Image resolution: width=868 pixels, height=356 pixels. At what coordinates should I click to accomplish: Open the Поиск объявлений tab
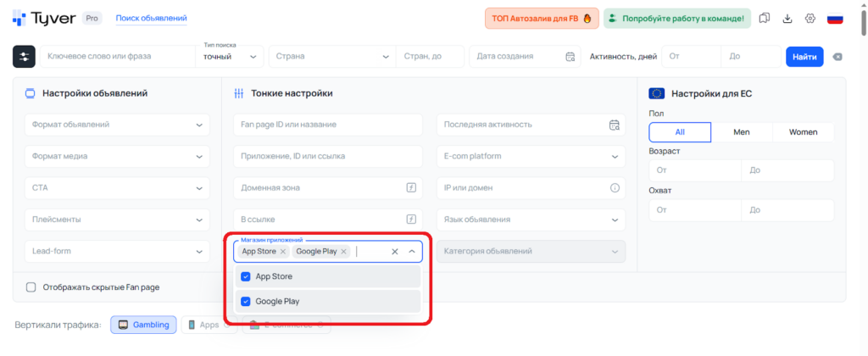tap(151, 18)
